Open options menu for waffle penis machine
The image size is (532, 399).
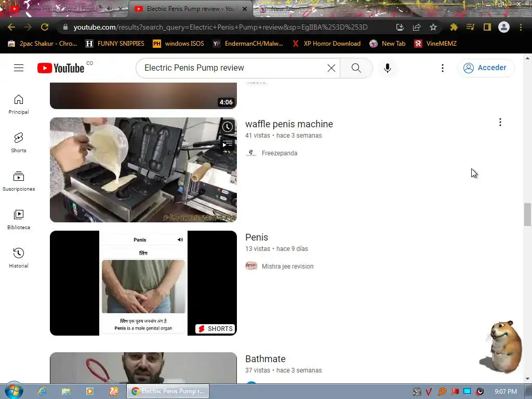(500, 122)
